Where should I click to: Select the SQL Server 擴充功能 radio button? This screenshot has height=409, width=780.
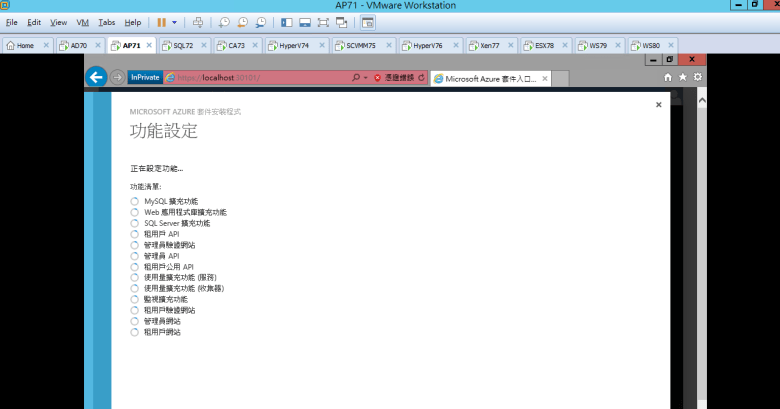[x=134, y=223]
